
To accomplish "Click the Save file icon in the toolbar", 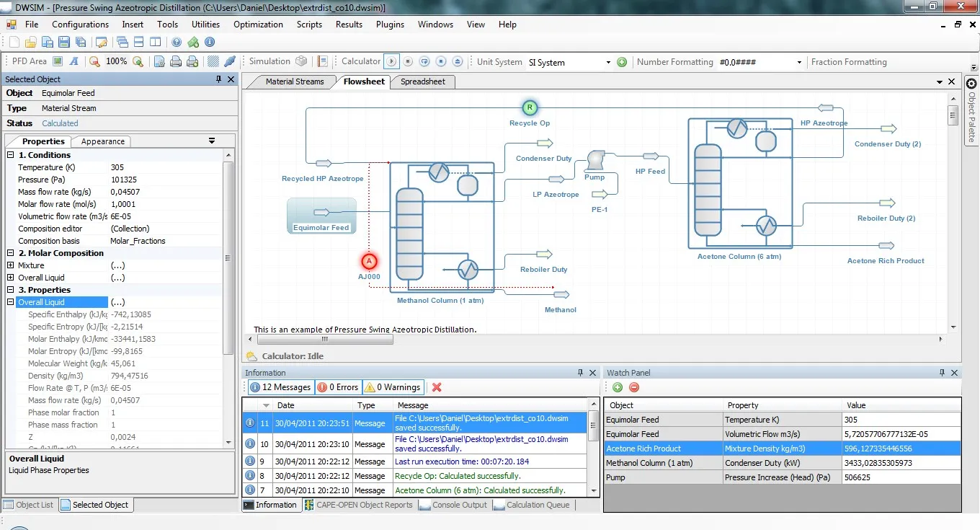I will tap(63, 43).
